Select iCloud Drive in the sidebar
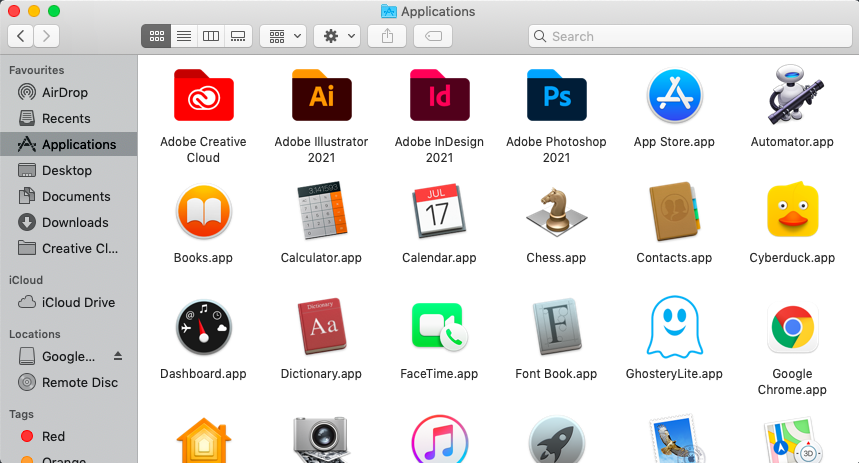Image resolution: width=859 pixels, height=463 pixels. coord(78,302)
